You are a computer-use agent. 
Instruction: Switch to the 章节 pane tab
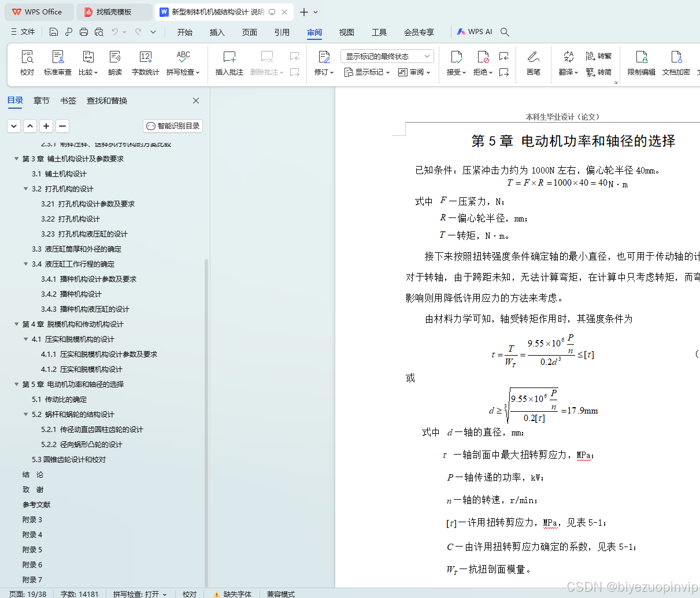42,101
